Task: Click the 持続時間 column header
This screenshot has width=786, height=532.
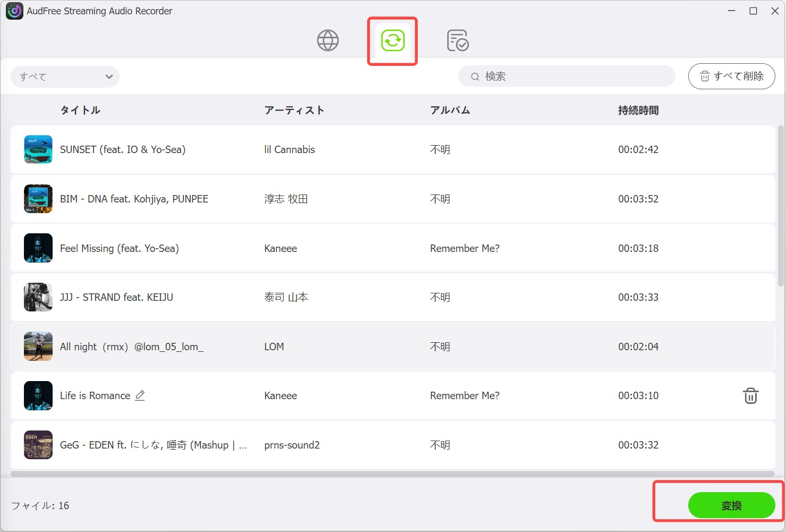Action: pyautogui.click(x=638, y=110)
